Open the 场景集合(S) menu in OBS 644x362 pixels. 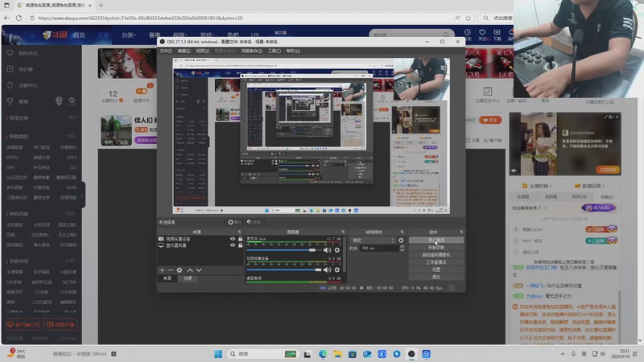click(x=252, y=51)
